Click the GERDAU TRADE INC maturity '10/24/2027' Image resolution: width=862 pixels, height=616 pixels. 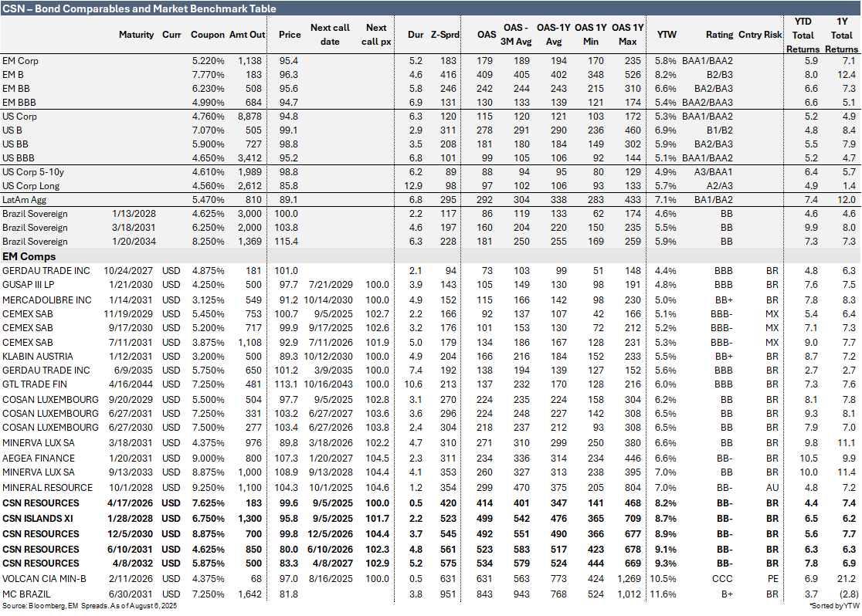tap(128, 270)
